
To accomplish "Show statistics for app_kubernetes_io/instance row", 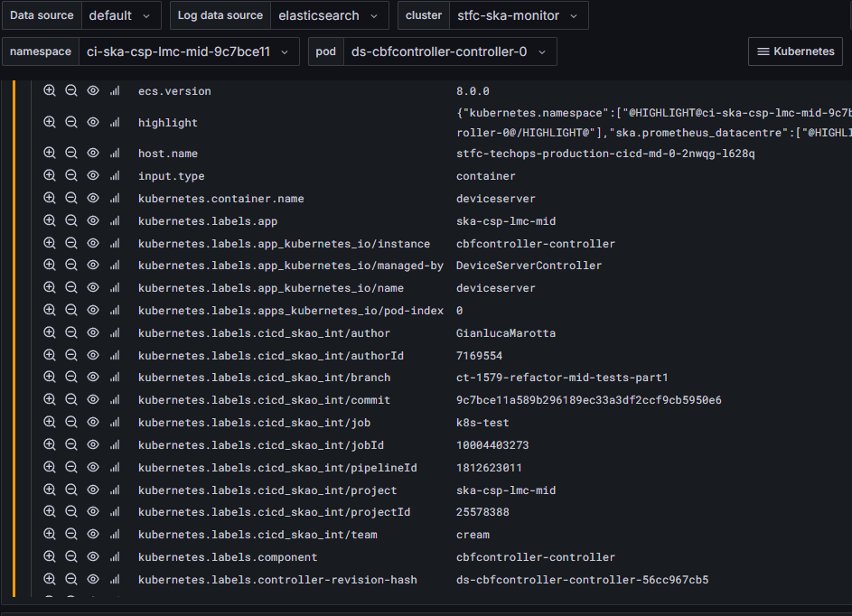I will (x=115, y=243).
